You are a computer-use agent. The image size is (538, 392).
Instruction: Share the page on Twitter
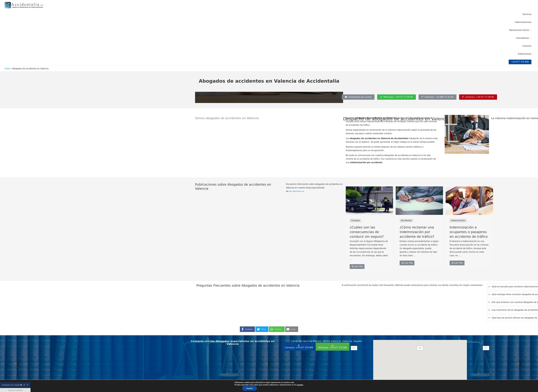coord(262,329)
